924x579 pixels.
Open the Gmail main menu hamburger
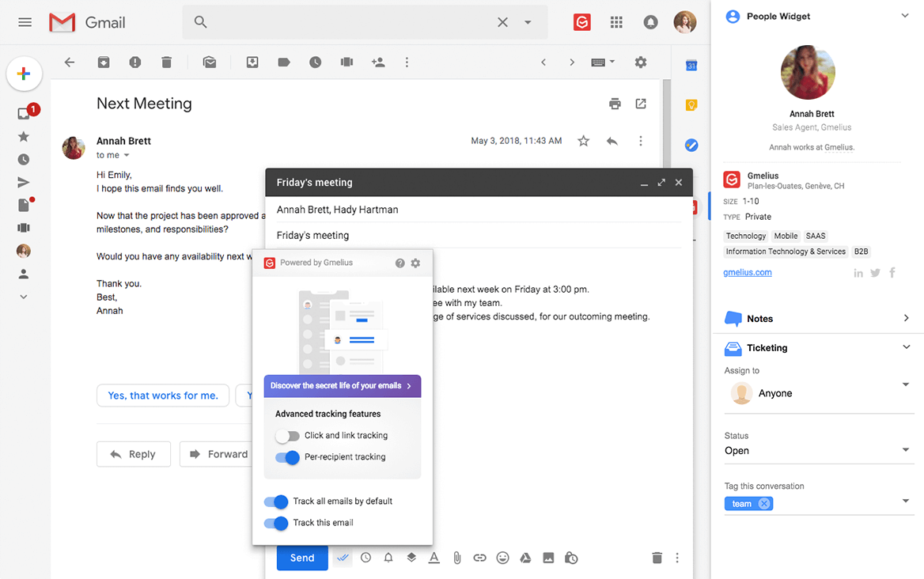pyautogui.click(x=25, y=22)
